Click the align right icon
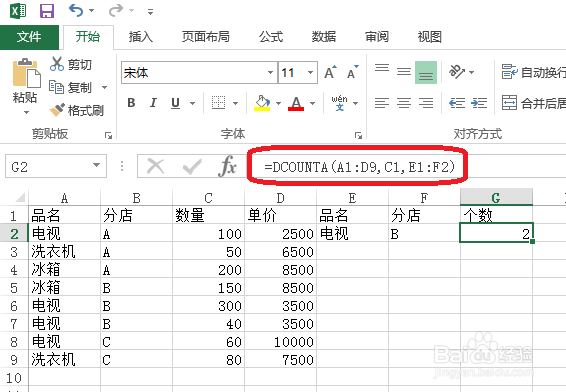The height and width of the screenshot is (392, 566). coord(426,103)
